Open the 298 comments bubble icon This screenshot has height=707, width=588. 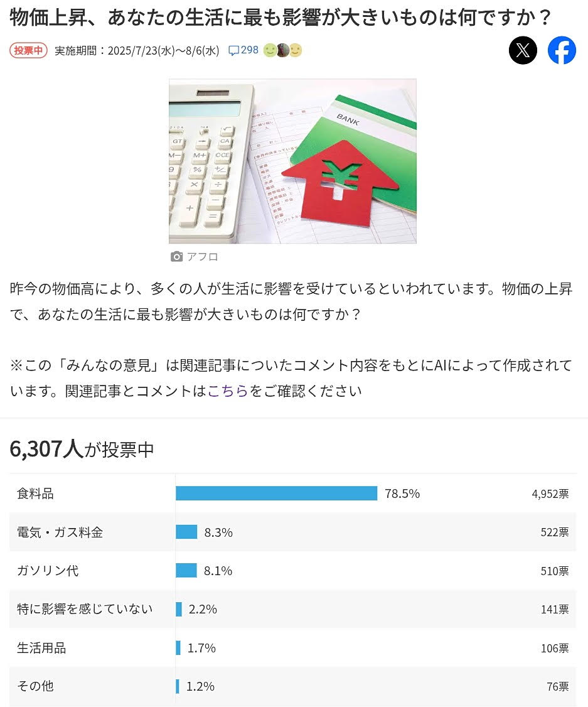coord(233,50)
